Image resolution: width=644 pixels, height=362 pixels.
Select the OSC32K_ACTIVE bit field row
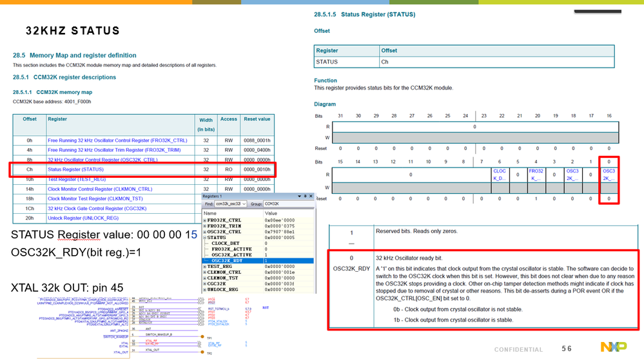click(x=259, y=255)
